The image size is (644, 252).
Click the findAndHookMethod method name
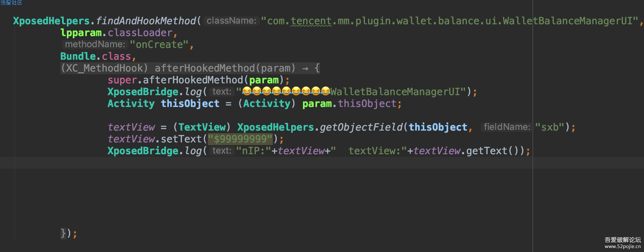[x=146, y=21]
